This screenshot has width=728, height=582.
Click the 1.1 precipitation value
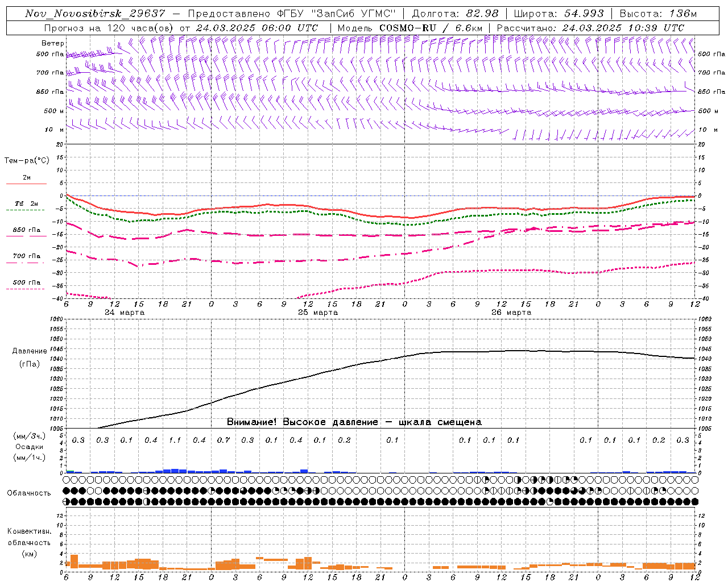coord(175,440)
